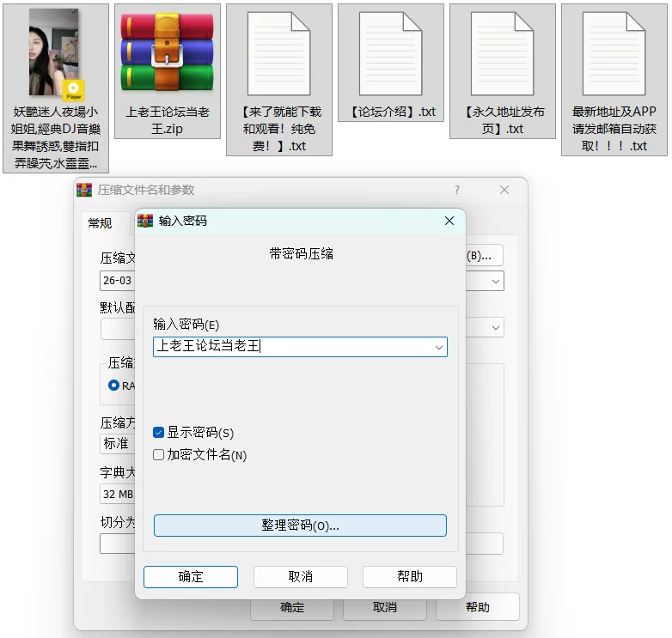
Task: Expand the password field dropdown arrow
Action: click(x=439, y=347)
